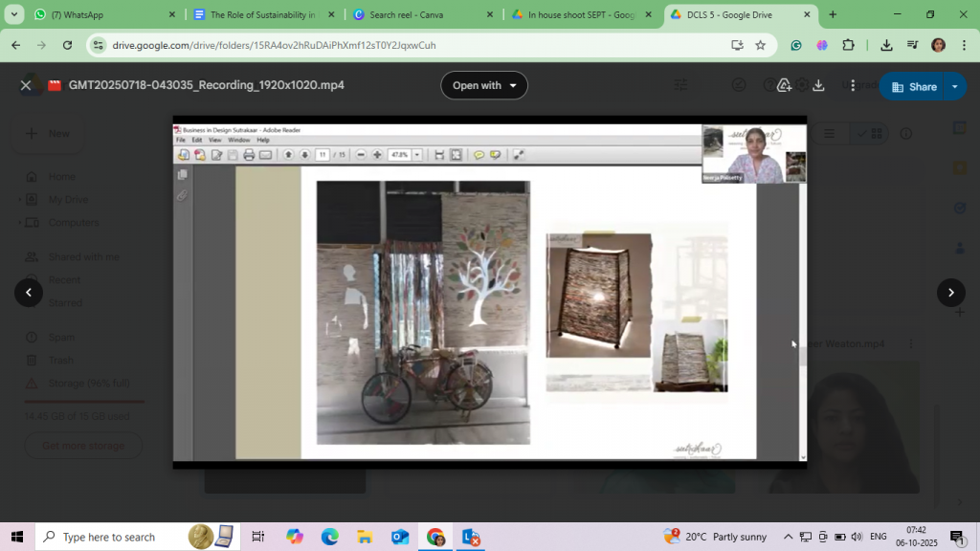The width and height of the screenshot is (980, 551).
Task: Click the Add shortcut to Drive icon
Action: (785, 85)
